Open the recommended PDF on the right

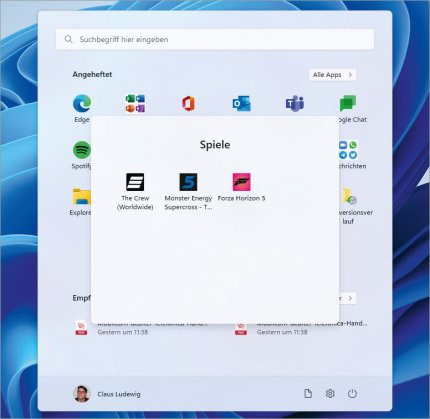(x=301, y=328)
